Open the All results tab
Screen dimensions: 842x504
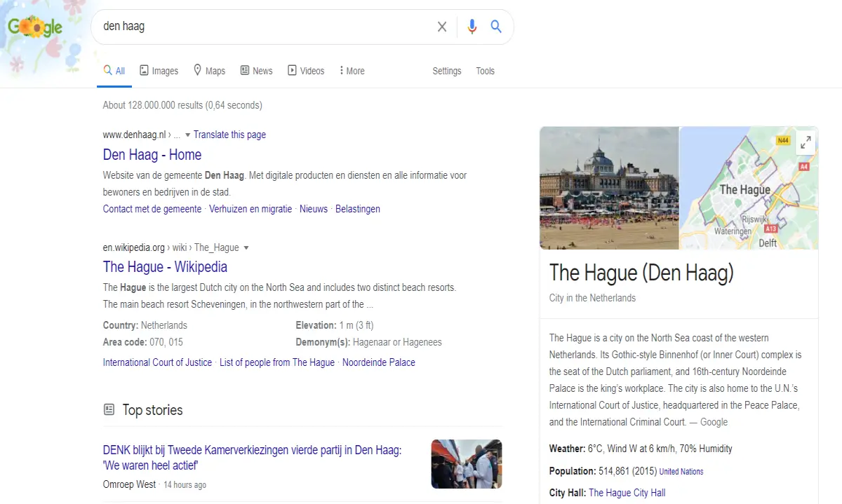[x=114, y=71]
